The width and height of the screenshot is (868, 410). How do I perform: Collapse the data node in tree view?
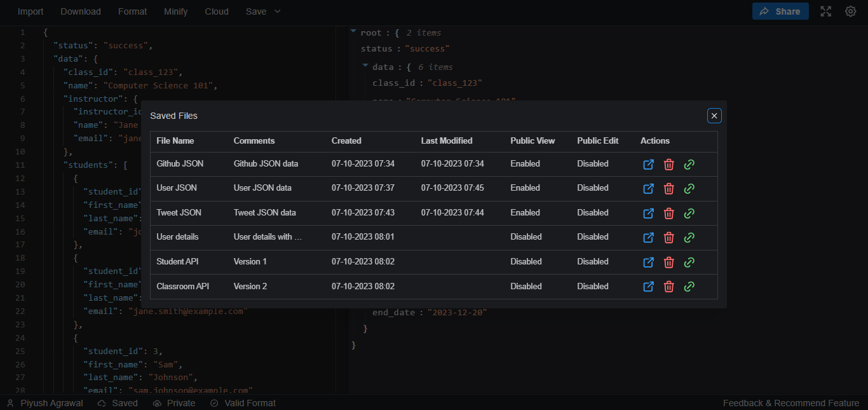click(x=365, y=65)
